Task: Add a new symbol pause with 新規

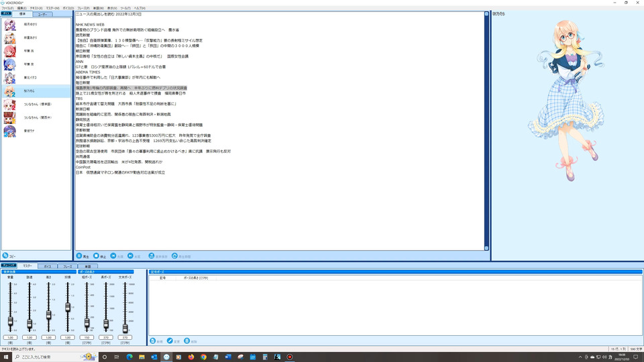Action: coord(156,341)
